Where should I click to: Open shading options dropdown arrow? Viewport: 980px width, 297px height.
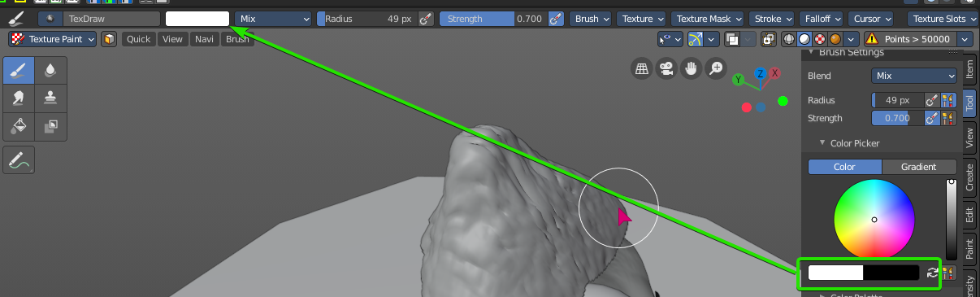pos(851,39)
